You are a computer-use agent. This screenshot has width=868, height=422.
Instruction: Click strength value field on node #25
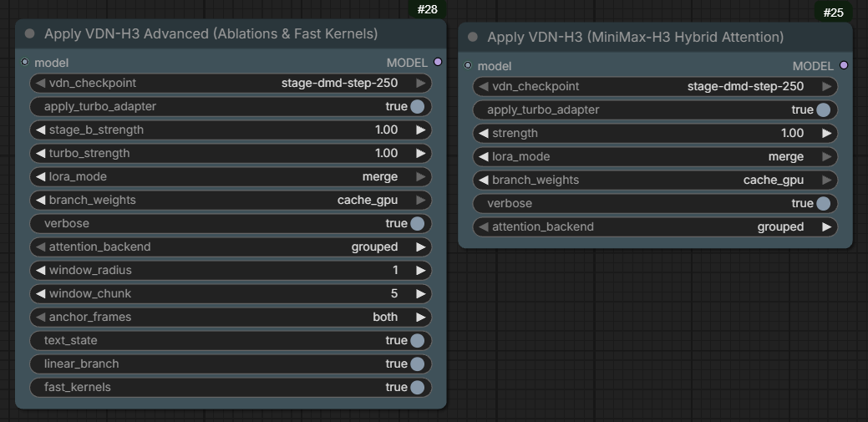[655, 133]
